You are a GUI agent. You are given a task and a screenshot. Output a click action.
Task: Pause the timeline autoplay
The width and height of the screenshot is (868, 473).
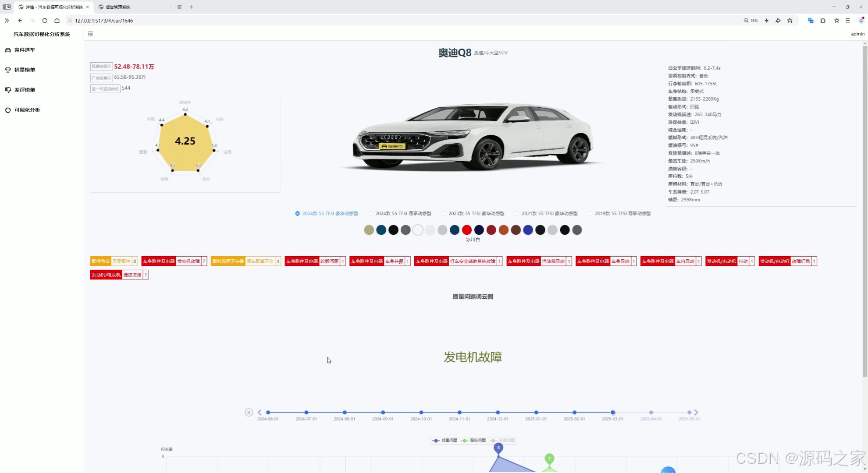[x=249, y=413]
